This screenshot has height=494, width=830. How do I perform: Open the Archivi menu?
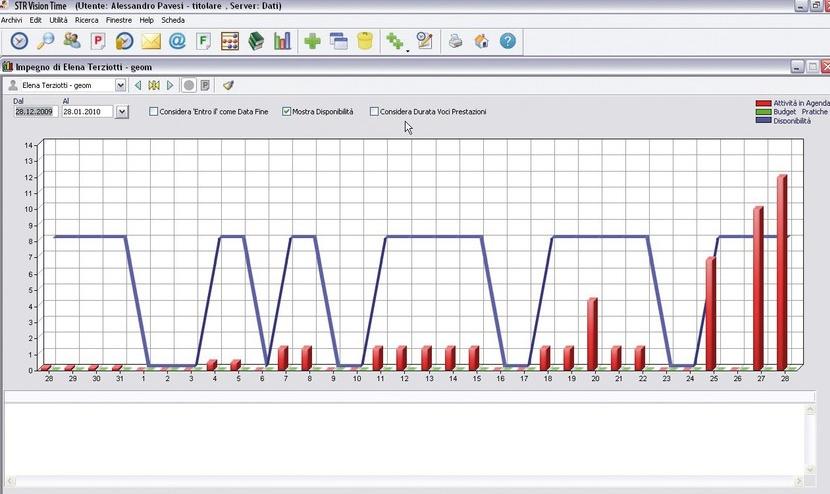tap(12, 20)
